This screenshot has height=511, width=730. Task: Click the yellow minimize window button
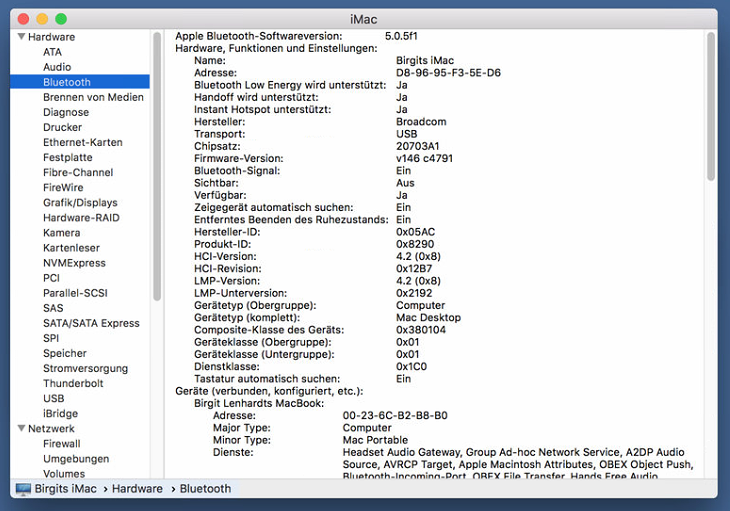(42, 19)
